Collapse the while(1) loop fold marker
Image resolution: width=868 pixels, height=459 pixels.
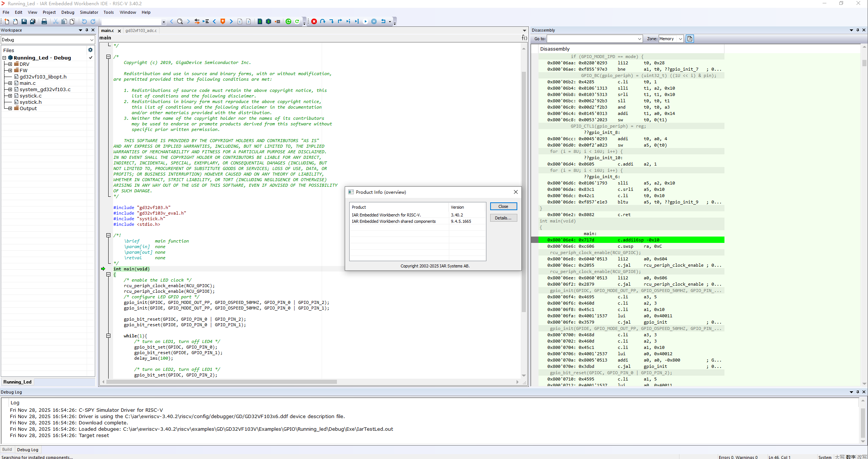click(108, 336)
